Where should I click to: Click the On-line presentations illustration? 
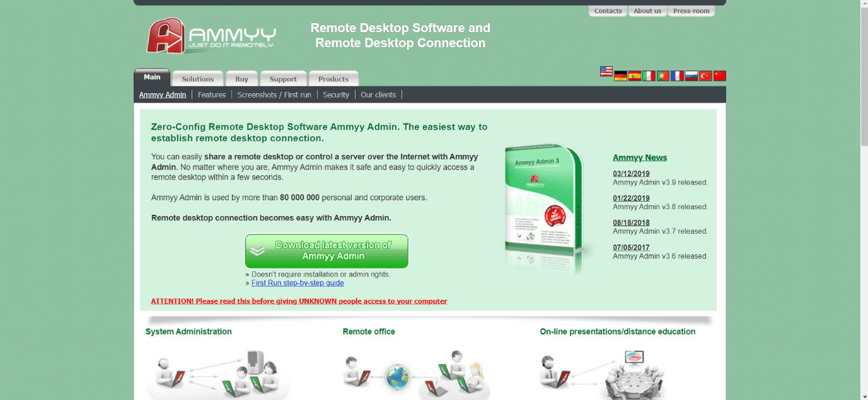(x=603, y=375)
